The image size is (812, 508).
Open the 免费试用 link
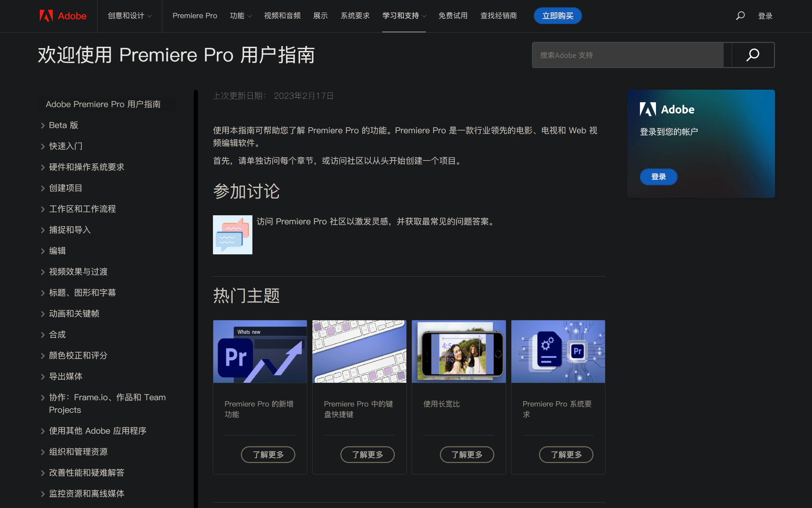point(453,16)
